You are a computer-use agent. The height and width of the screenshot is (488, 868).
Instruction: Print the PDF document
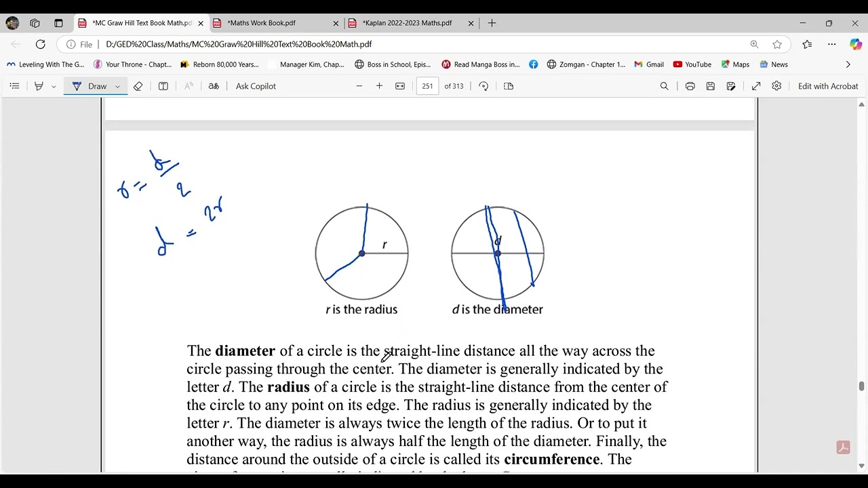(690, 86)
